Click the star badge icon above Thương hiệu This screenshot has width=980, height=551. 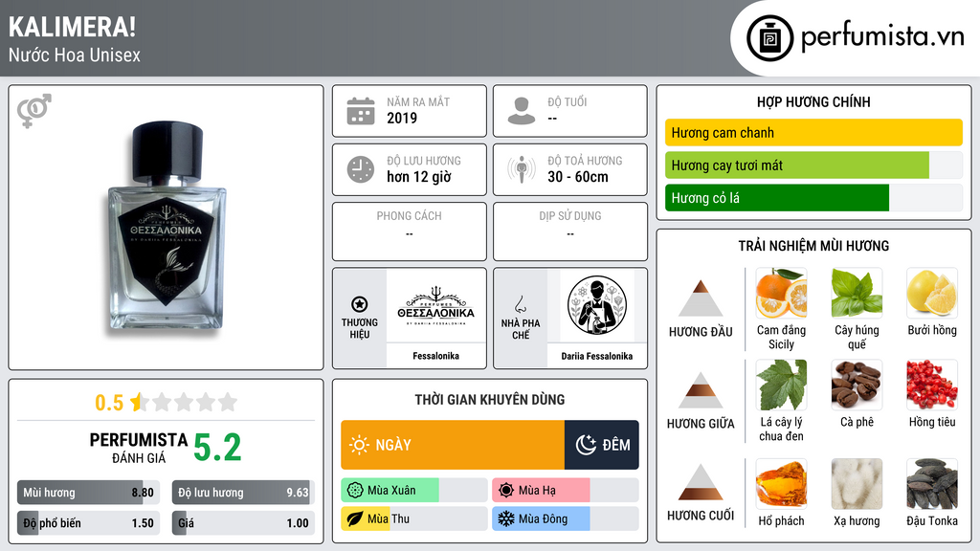click(x=360, y=304)
